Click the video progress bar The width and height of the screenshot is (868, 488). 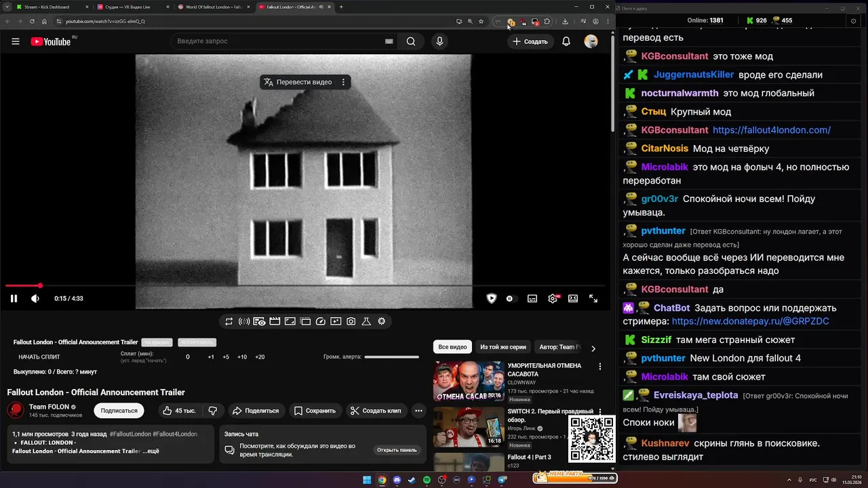(x=305, y=286)
